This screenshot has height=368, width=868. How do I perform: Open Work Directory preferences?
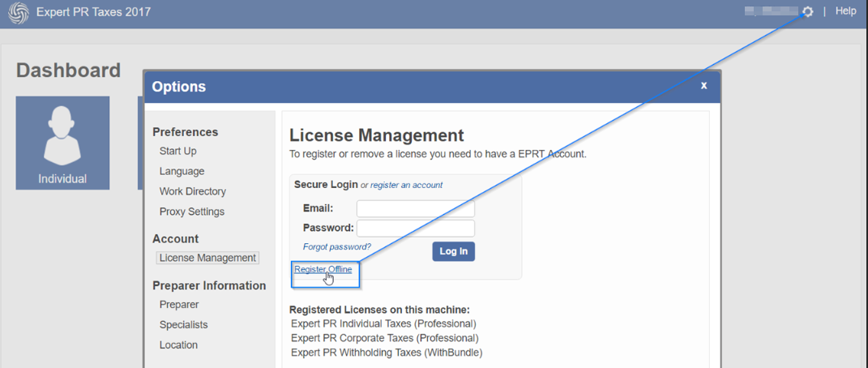point(193,191)
